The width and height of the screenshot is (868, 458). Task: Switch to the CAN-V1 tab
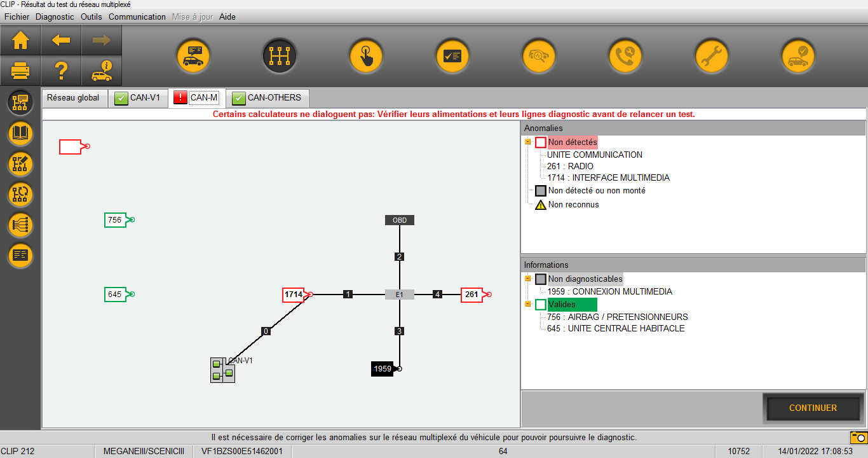(138, 98)
